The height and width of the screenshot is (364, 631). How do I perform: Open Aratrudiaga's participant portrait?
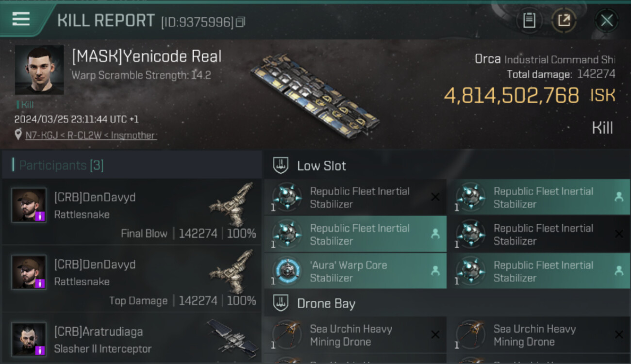29,338
